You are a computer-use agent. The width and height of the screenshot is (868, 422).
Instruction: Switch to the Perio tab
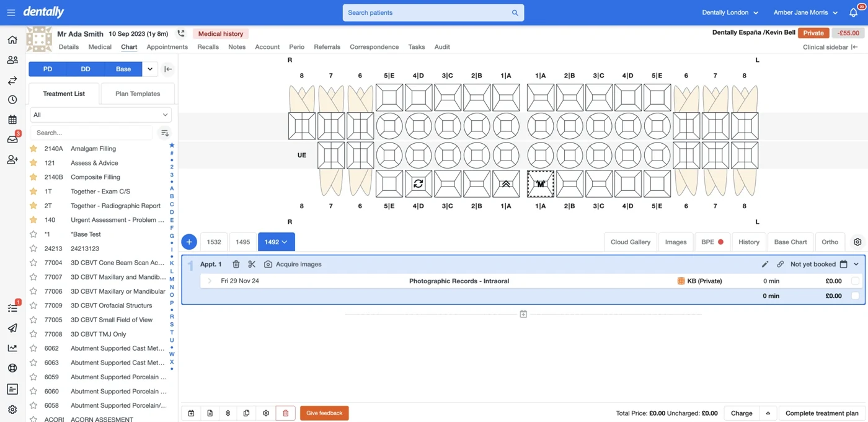pos(296,47)
